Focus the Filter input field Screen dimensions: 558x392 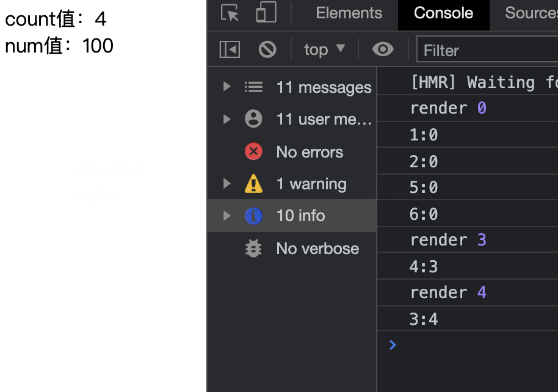click(x=487, y=50)
